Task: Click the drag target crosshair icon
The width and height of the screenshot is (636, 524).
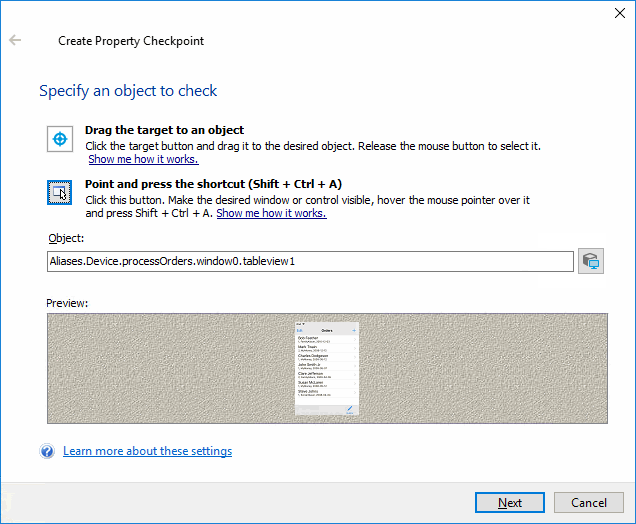Action: tap(60, 138)
